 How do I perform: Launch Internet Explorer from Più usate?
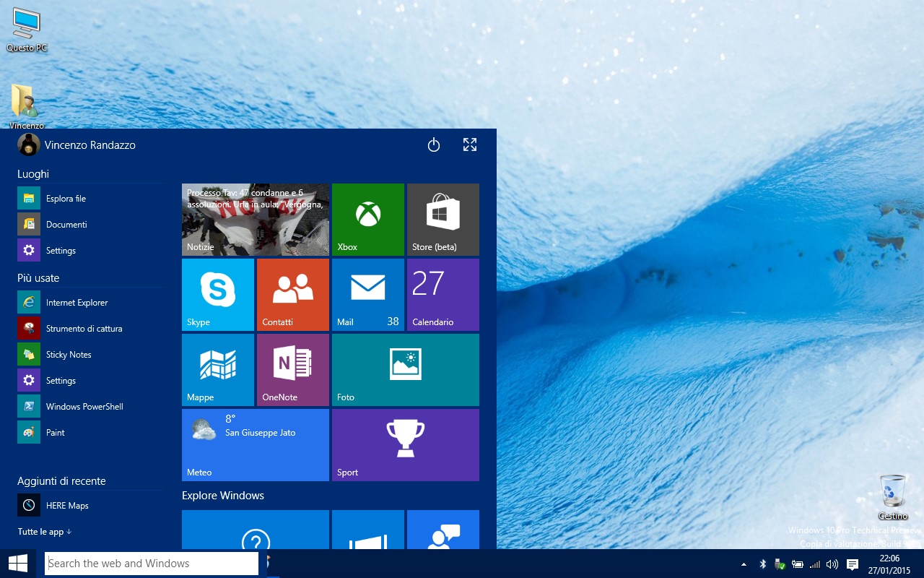pos(90,303)
